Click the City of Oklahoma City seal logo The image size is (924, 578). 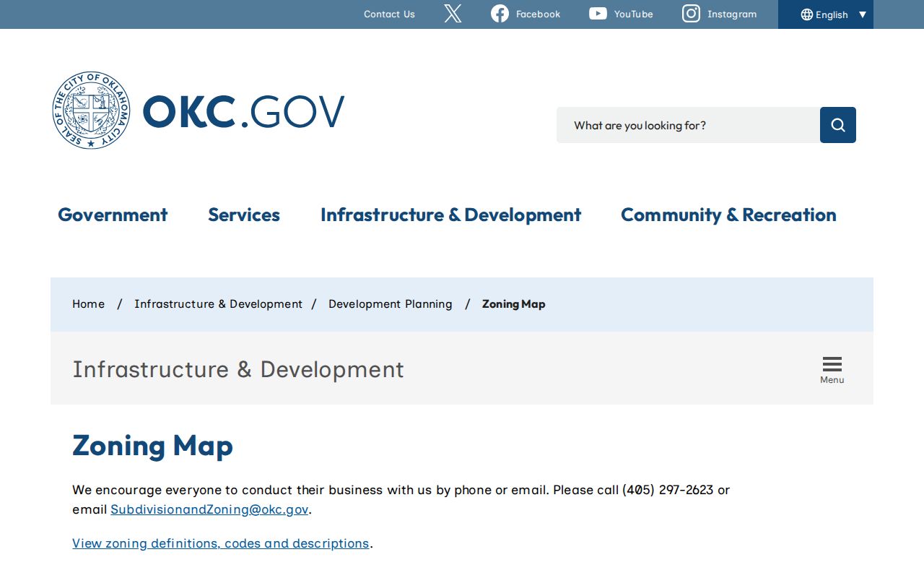pyautogui.click(x=92, y=111)
